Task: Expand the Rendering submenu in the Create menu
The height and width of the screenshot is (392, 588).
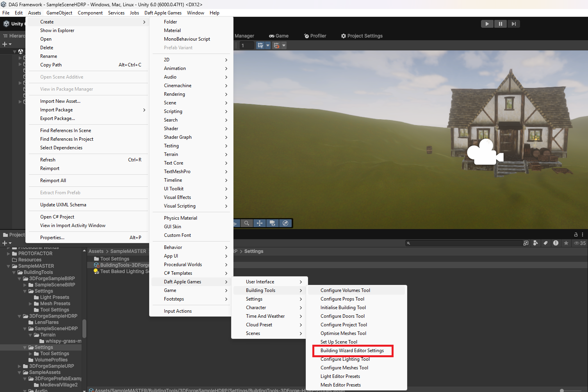Action: pos(175,94)
